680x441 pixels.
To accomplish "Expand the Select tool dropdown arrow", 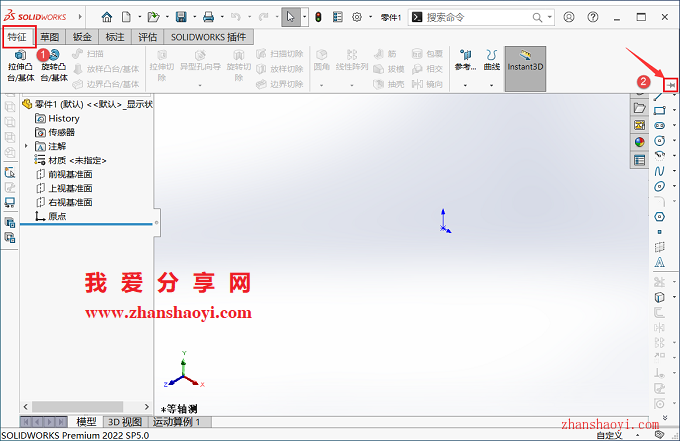I will [x=304, y=17].
